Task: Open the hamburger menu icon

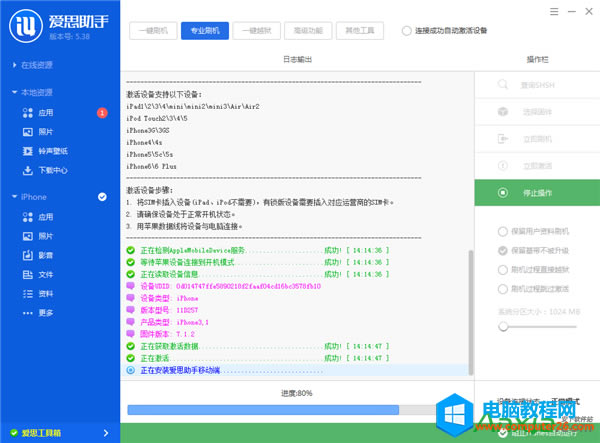Action: (x=554, y=12)
